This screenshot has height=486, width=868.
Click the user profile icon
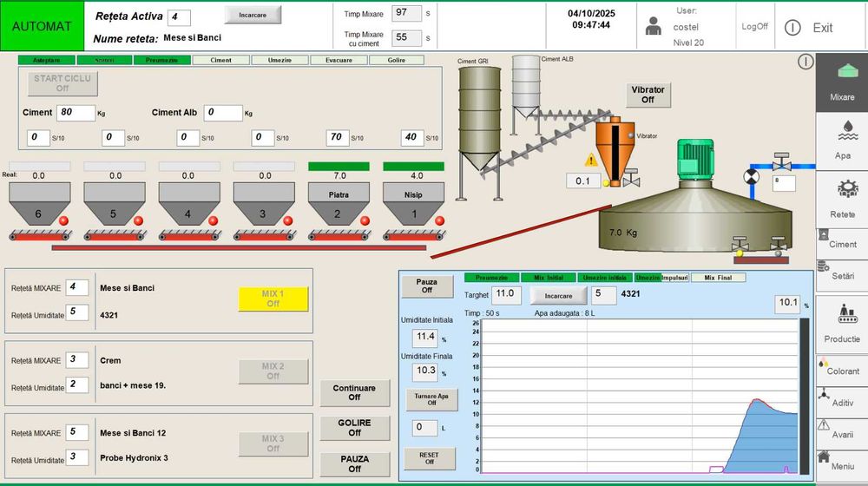pos(654,26)
